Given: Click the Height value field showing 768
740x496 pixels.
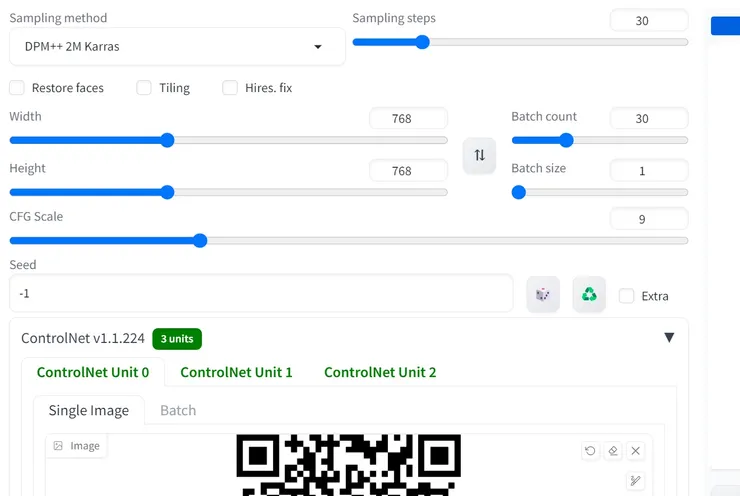Looking at the screenshot, I should (x=408, y=170).
